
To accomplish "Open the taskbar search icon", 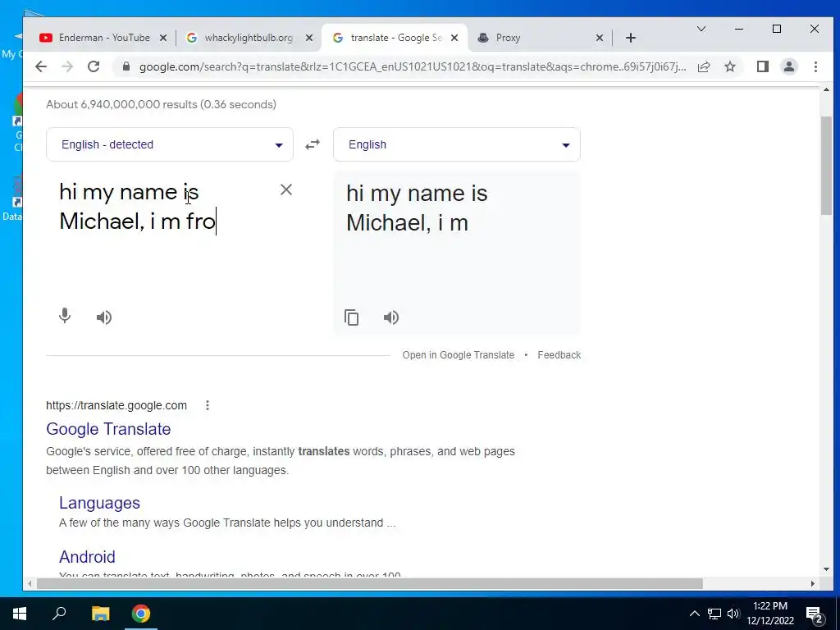I will (x=59, y=614).
